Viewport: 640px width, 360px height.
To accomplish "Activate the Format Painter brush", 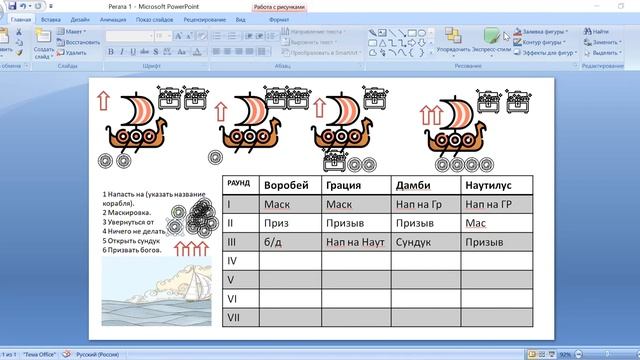I will tap(19, 53).
